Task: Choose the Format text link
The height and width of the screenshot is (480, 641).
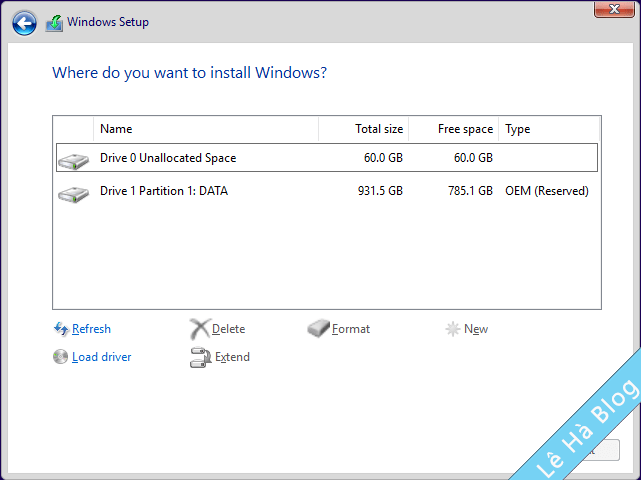Action: (351, 329)
